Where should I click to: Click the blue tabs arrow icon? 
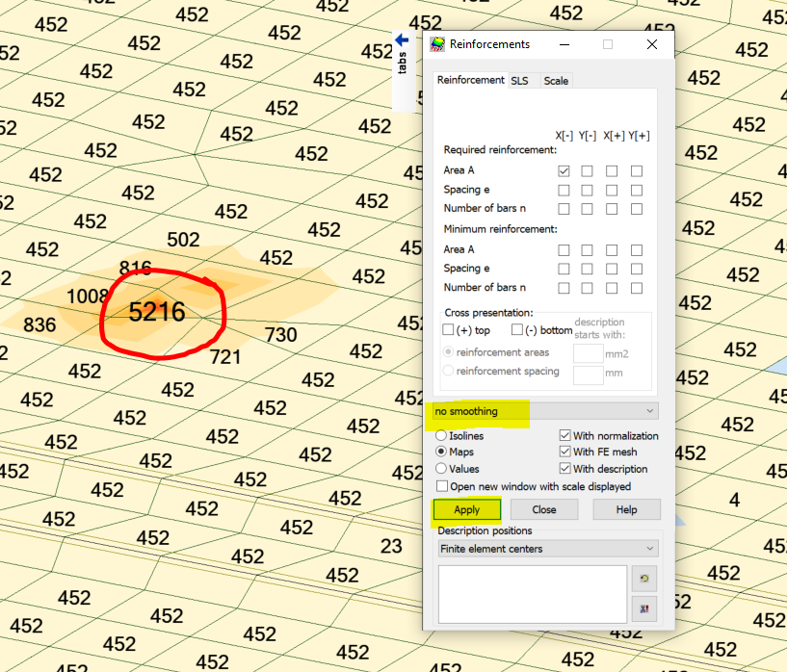402,40
